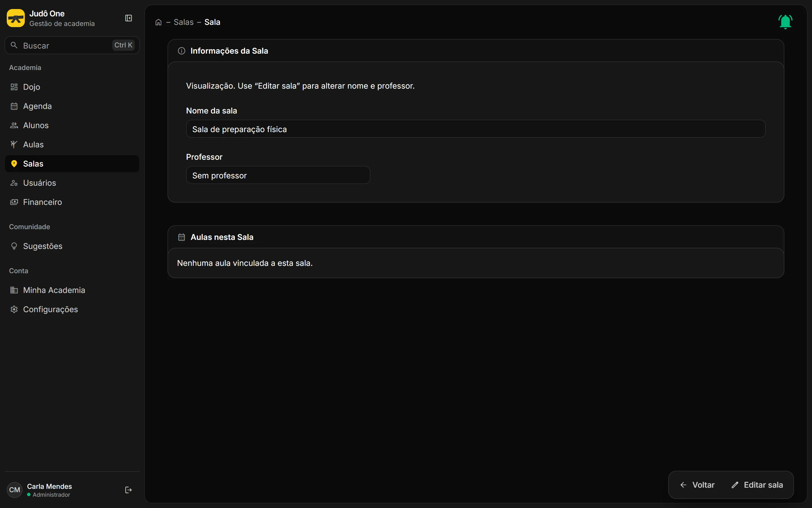Click the yellow Salas location pin icon
This screenshot has width=812, height=508.
tap(14, 164)
